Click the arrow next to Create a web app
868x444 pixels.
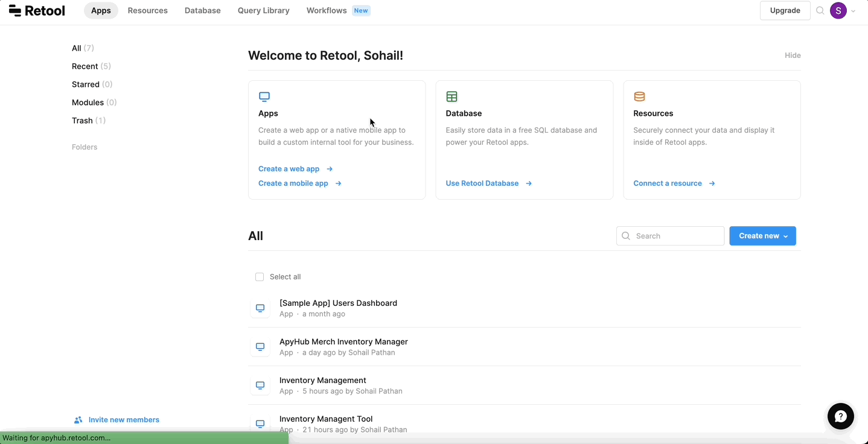click(x=330, y=169)
